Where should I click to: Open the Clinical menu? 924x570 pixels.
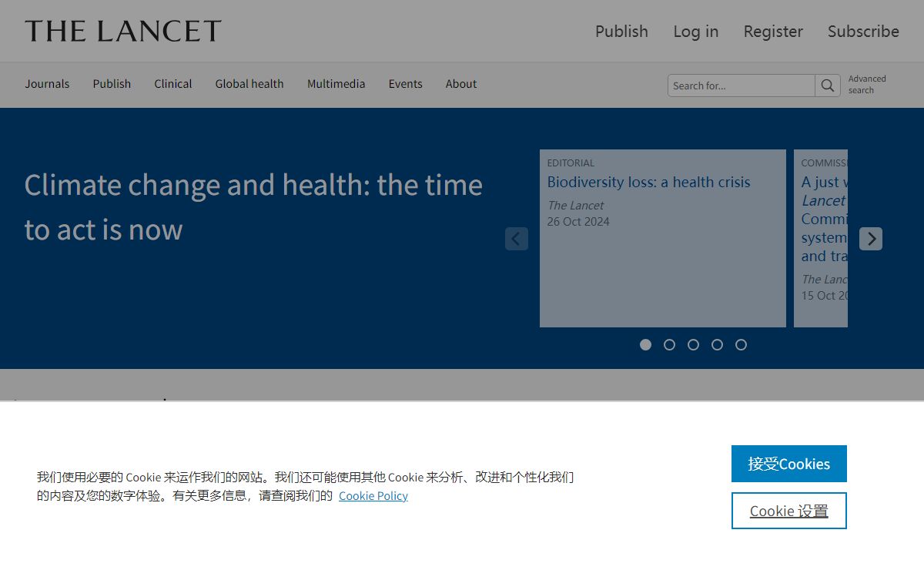pyautogui.click(x=173, y=84)
